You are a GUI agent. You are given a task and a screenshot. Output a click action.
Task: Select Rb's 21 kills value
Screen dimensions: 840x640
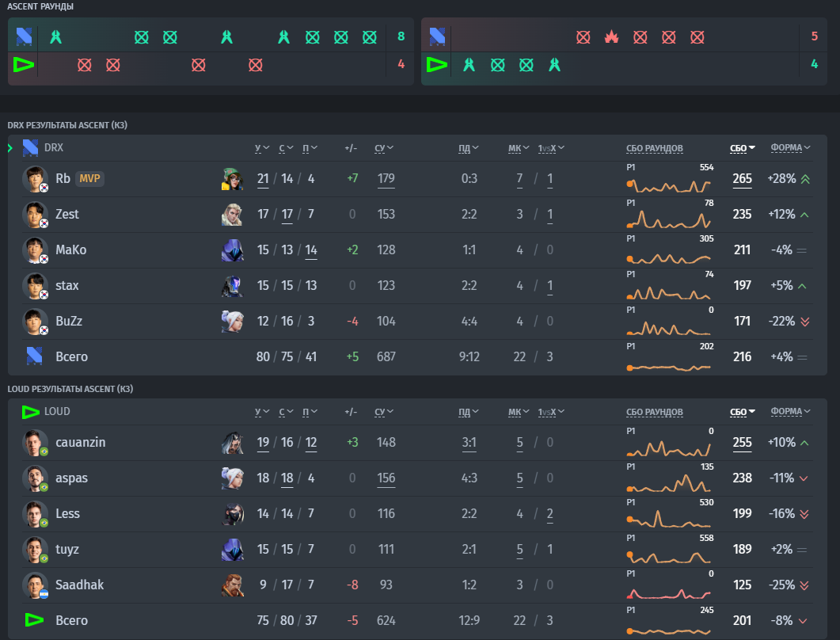(263, 178)
